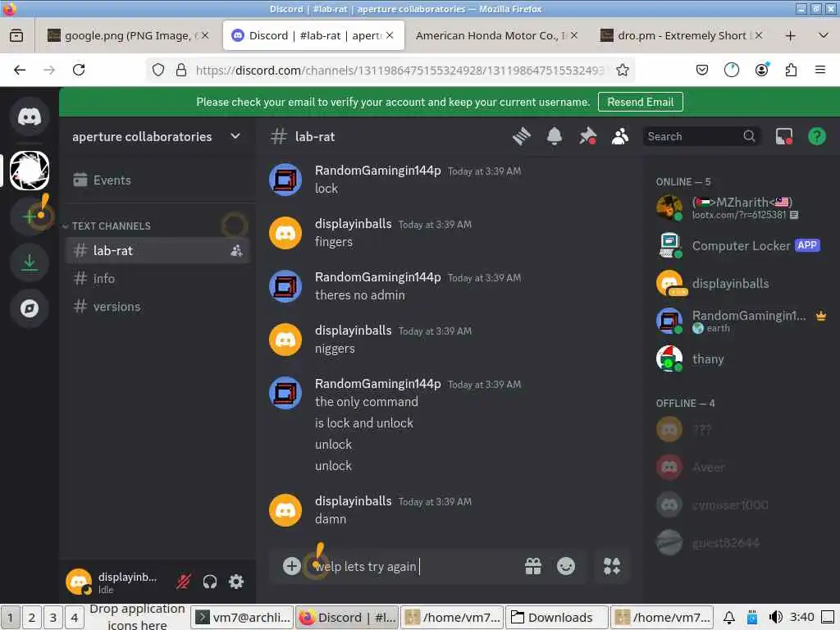Open own user panel avatar displayinb...
The width and height of the screenshot is (840, 630).
[x=79, y=582]
